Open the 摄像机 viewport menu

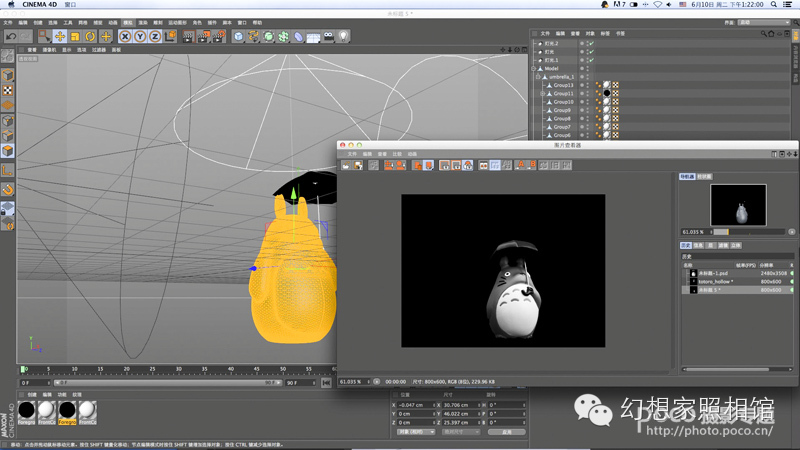tap(49, 50)
